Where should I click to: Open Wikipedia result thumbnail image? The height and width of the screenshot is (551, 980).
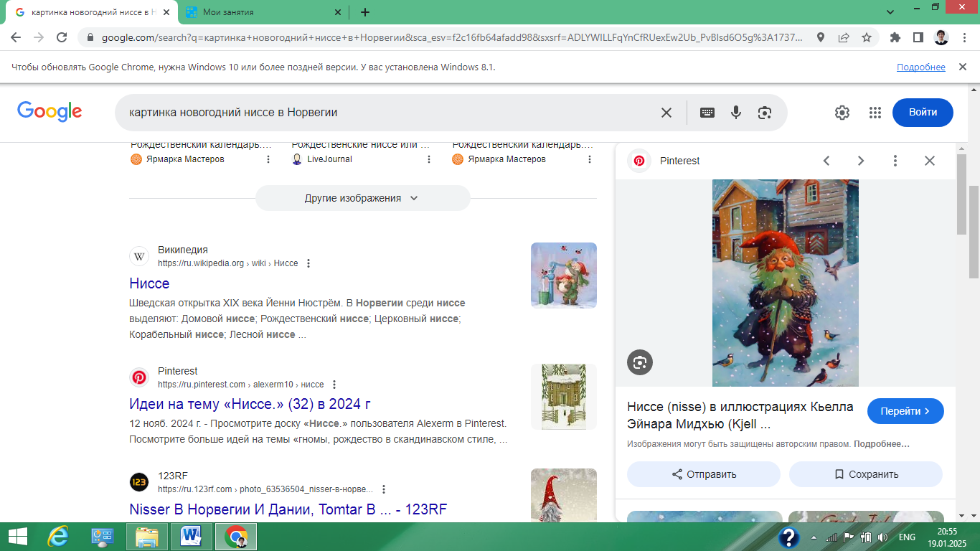(x=564, y=275)
